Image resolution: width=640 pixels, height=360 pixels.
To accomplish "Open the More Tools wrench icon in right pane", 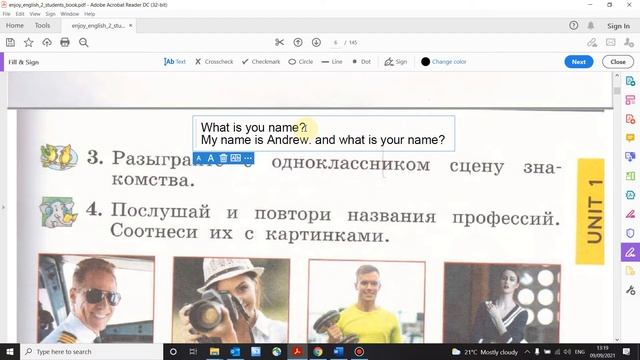I will (630, 290).
